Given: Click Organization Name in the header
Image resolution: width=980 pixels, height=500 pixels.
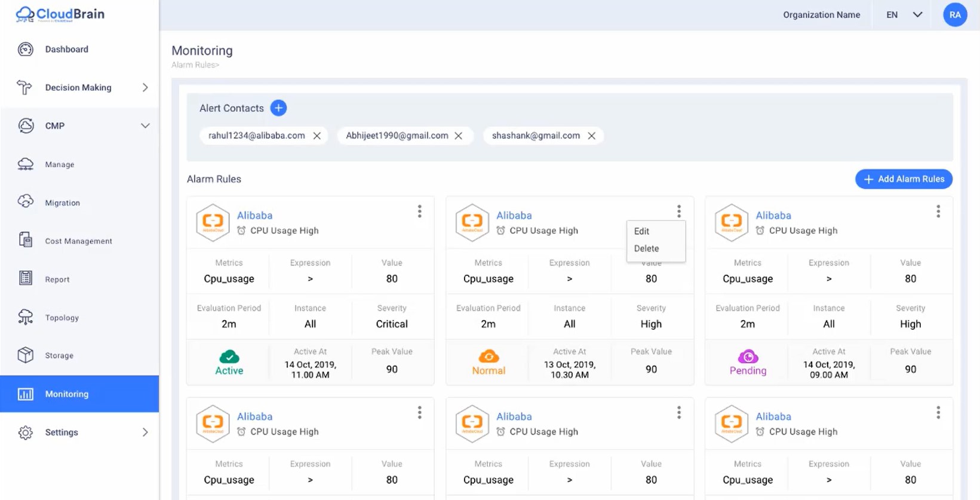Looking at the screenshot, I should [822, 15].
